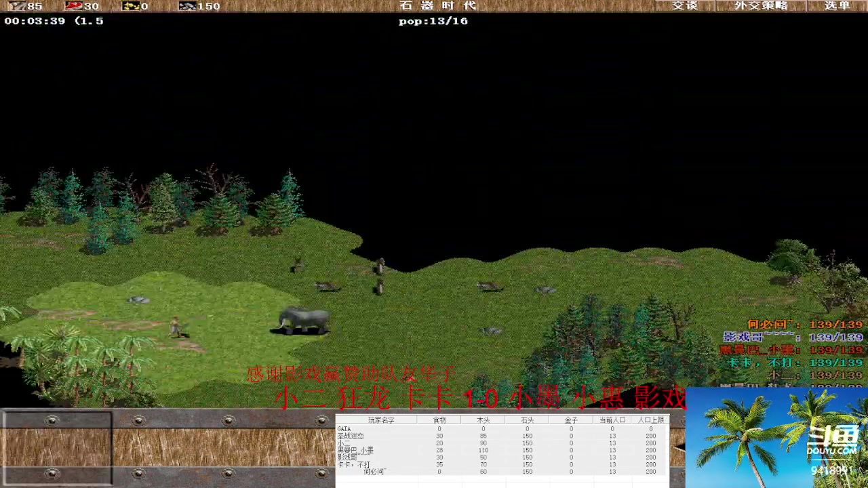Open the 外交策略 diplomacy menu
This screenshot has height=488, width=868.
coord(761,5)
